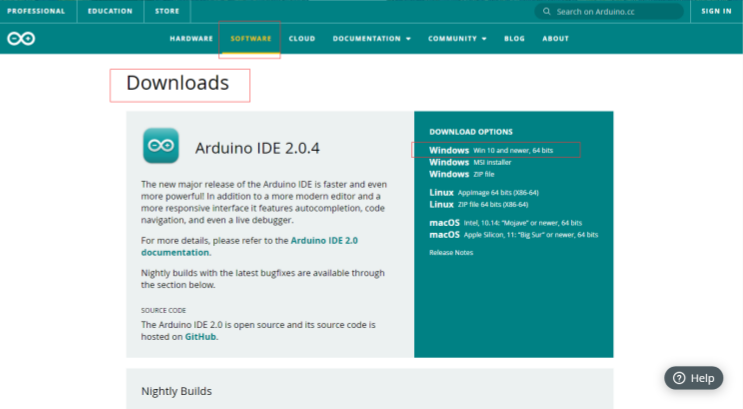Screen dimensions: 743x409
Task: Click the Nightly Builds heading
Action: (176, 391)
